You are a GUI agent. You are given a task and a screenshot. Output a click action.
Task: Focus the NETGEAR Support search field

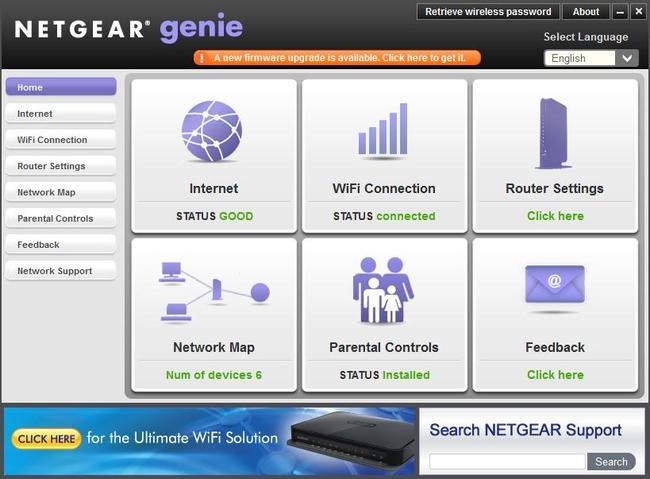(x=507, y=462)
